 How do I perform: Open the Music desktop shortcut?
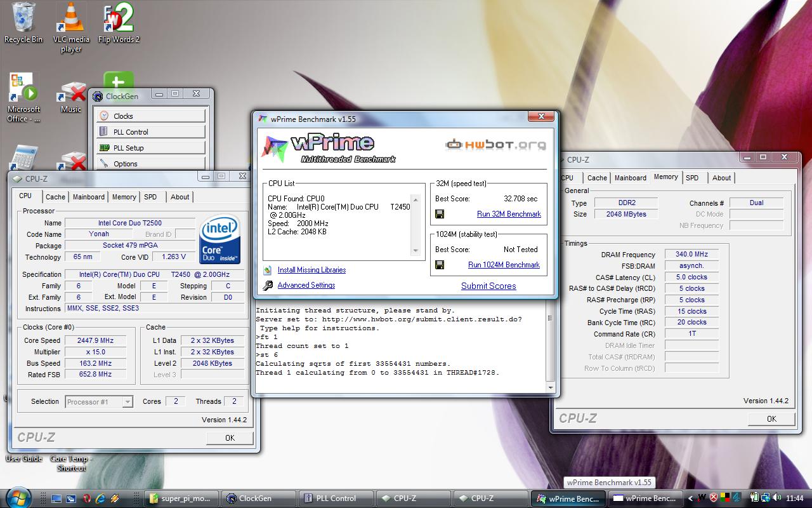click(x=71, y=97)
